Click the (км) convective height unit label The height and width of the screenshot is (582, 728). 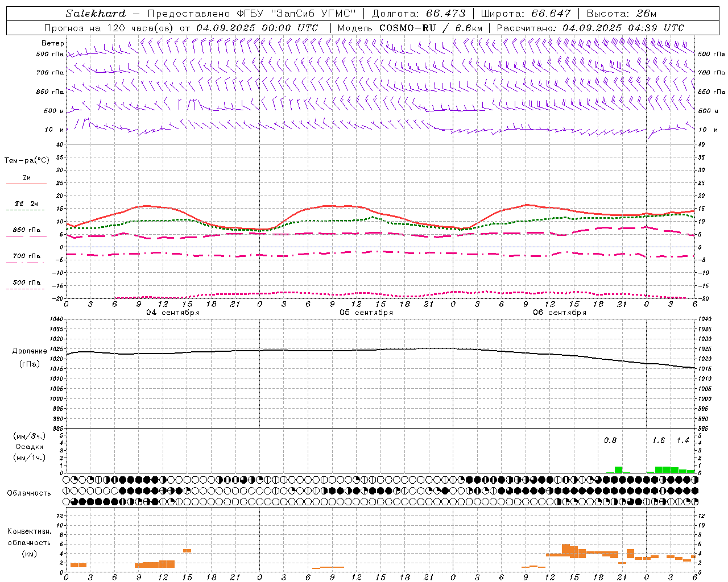click(x=30, y=554)
